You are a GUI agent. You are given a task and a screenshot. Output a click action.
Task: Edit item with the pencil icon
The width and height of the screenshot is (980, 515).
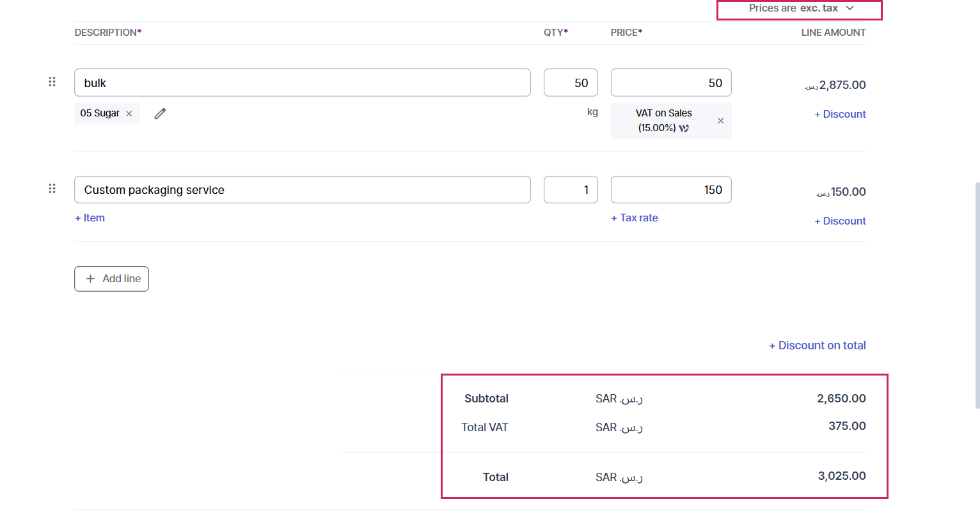160,114
